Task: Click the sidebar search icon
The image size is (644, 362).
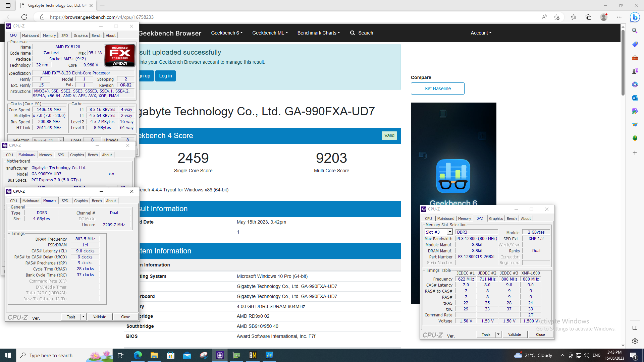Action: 635,31
